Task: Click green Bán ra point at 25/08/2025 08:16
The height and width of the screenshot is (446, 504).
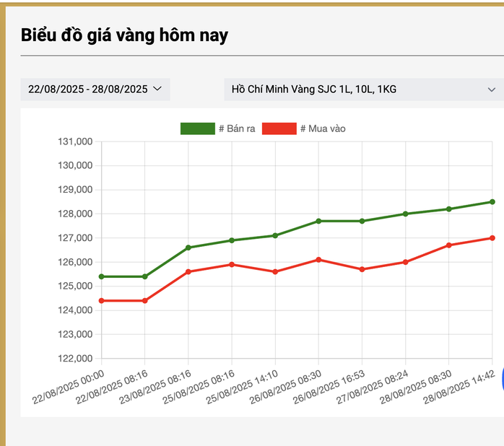Action: [232, 240]
